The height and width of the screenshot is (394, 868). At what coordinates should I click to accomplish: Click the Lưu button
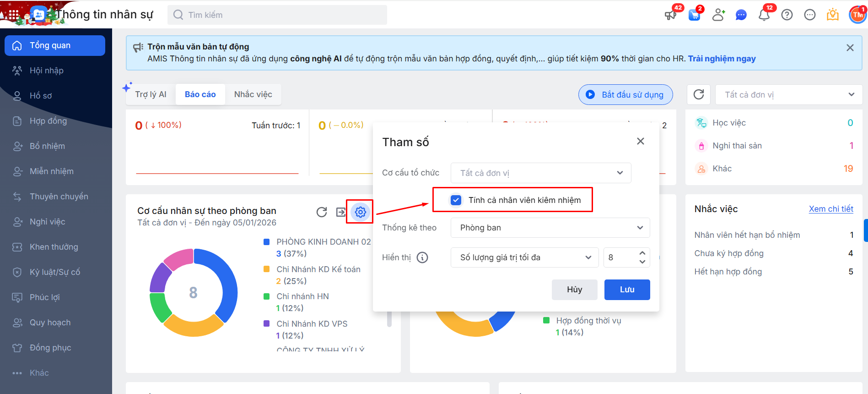pyautogui.click(x=627, y=290)
